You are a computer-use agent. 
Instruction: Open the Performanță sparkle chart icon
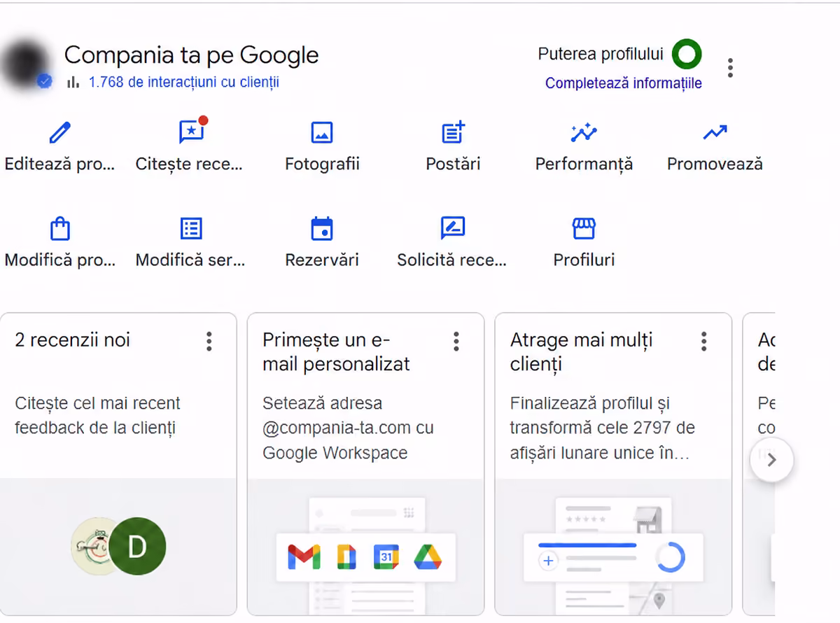click(x=584, y=132)
